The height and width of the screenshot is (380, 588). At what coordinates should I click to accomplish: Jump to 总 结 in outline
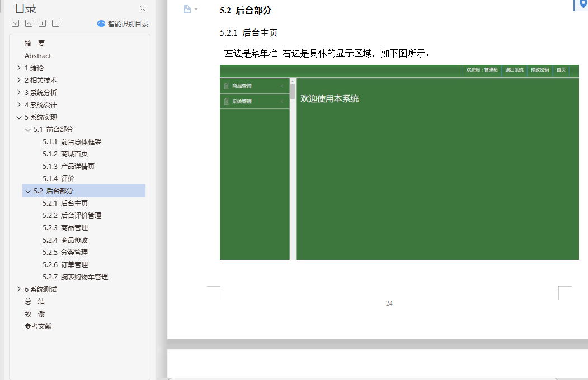pyautogui.click(x=35, y=302)
